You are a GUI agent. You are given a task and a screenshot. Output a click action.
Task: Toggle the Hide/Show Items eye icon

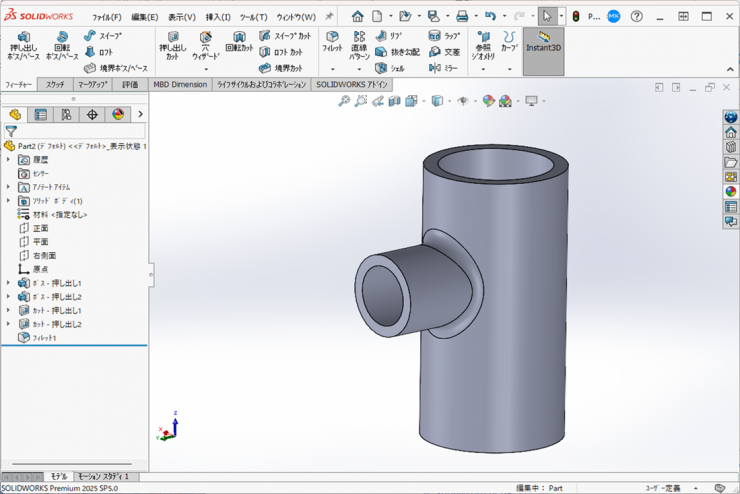coord(463,101)
